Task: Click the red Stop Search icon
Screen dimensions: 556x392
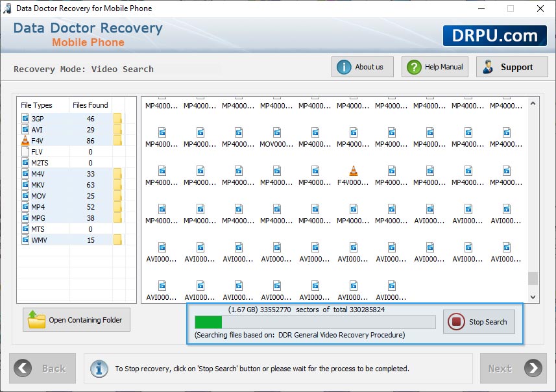Action: point(456,322)
